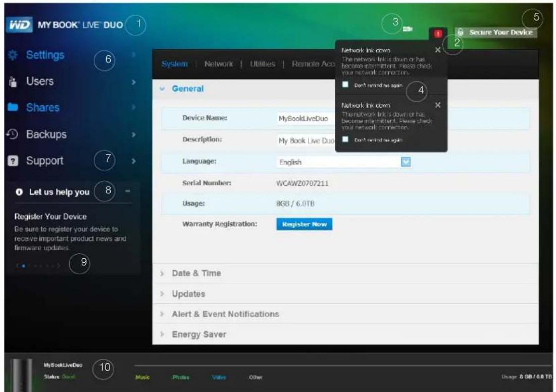Click the Video usage legend
Viewport: 556px width, 392px height.
point(219,377)
